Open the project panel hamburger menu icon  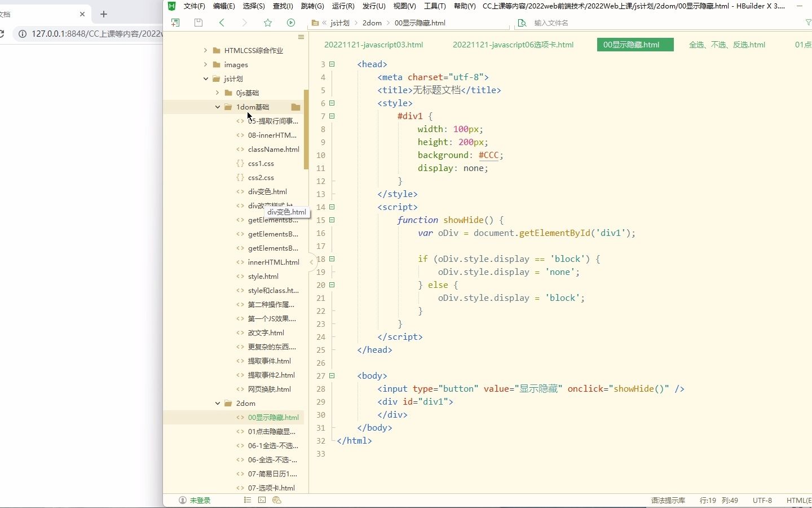(x=301, y=37)
